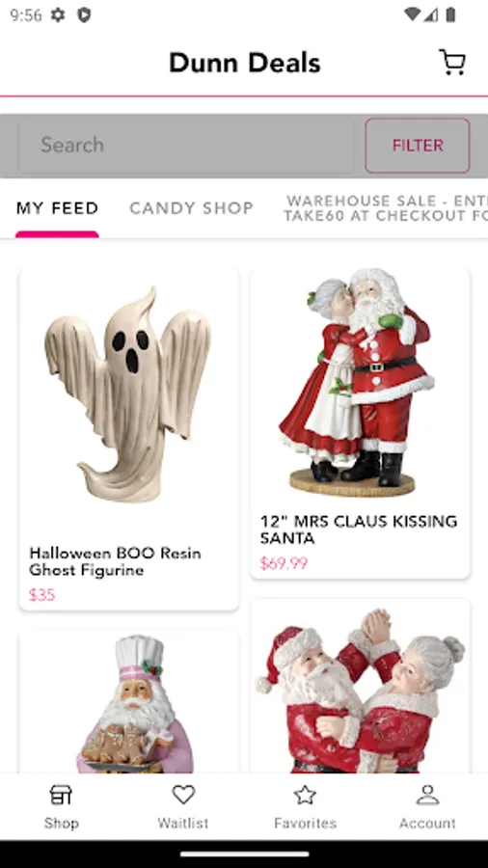The width and height of the screenshot is (488, 868).
Task: Open the Favorites star icon
Action: pos(305,795)
